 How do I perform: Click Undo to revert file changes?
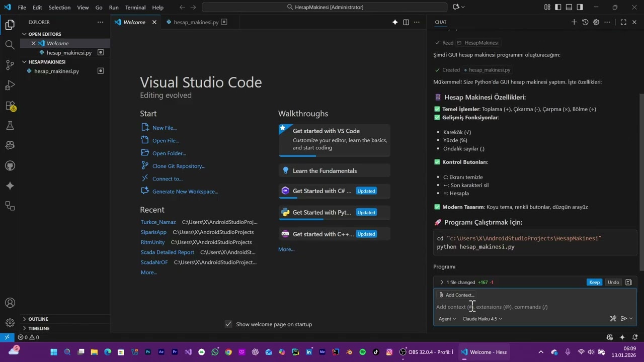[x=613, y=282]
